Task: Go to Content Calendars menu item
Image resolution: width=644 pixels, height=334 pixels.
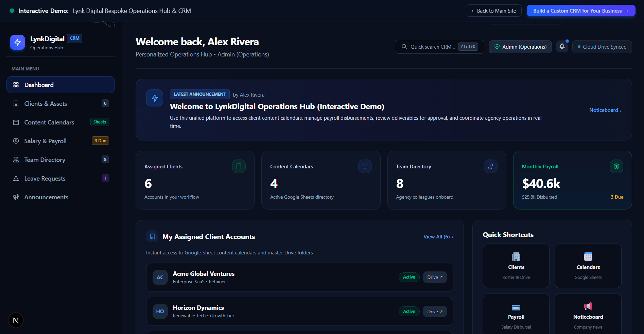Action: click(60, 122)
